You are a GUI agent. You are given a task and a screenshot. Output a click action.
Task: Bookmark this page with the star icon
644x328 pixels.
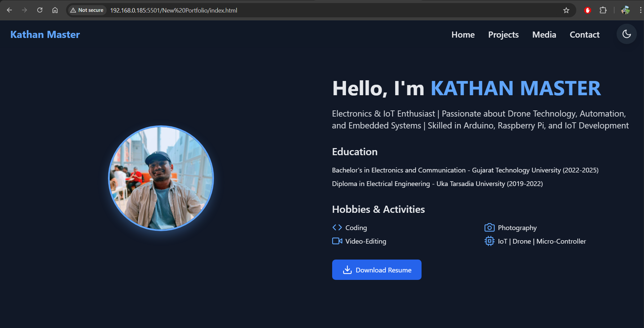pyautogui.click(x=566, y=10)
